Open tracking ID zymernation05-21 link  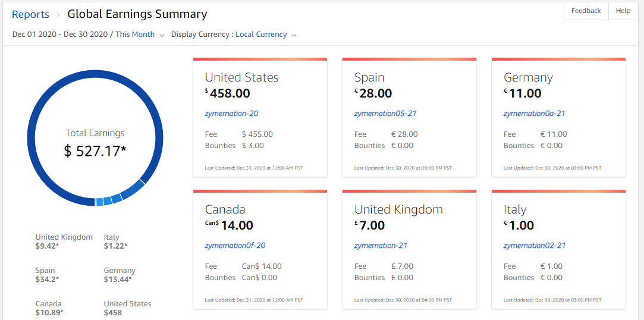click(x=384, y=113)
